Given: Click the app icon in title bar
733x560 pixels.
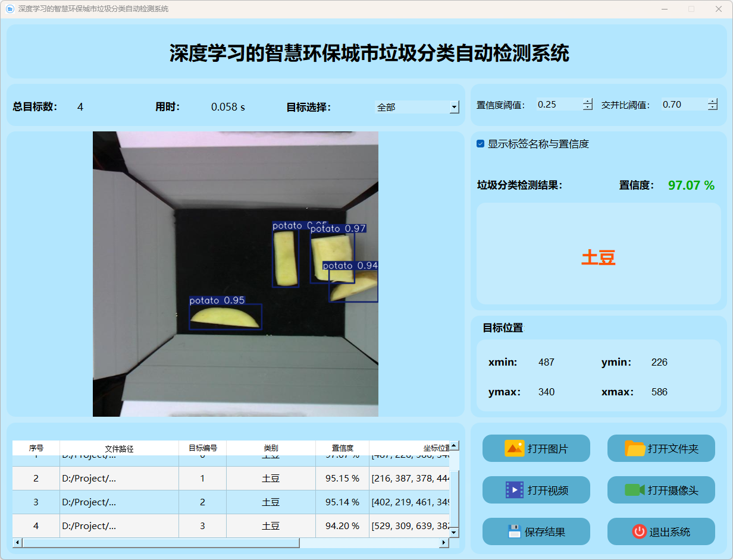Looking at the screenshot, I should coord(10,9).
